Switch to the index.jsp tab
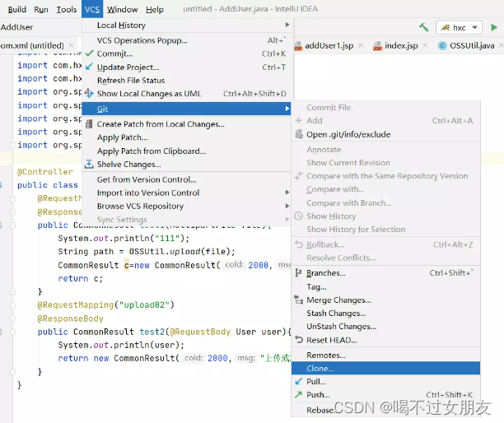The height and width of the screenshot is (423, 504). click(x=399, y=45)
